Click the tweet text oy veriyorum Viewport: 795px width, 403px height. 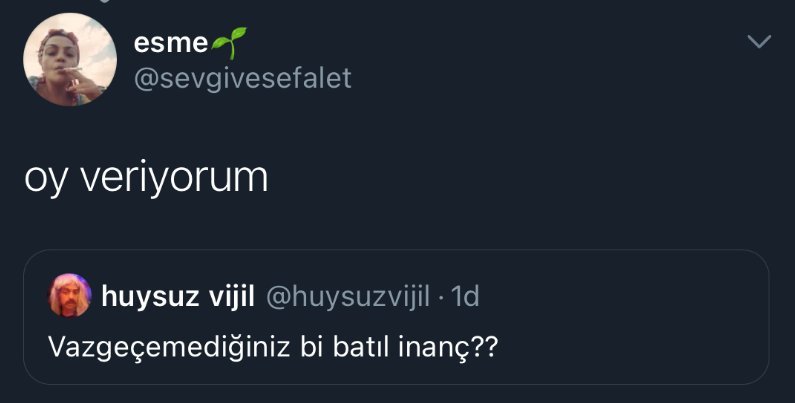[x=146, y=178]
